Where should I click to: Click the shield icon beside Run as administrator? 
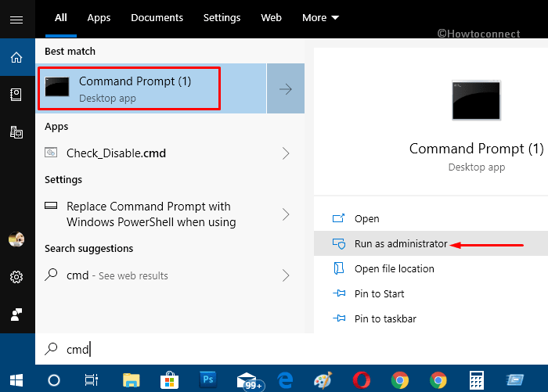tap(339, 243)
